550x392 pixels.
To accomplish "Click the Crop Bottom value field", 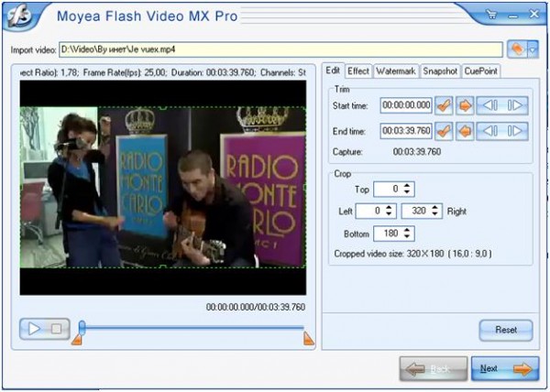I will pos(388,234).
